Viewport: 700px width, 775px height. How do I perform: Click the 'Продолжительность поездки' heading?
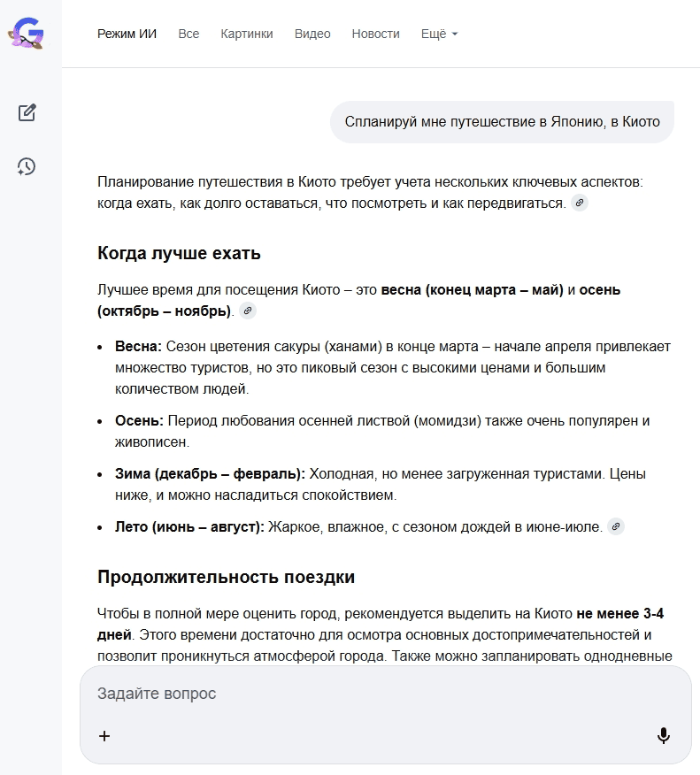[x=226, y=578]
